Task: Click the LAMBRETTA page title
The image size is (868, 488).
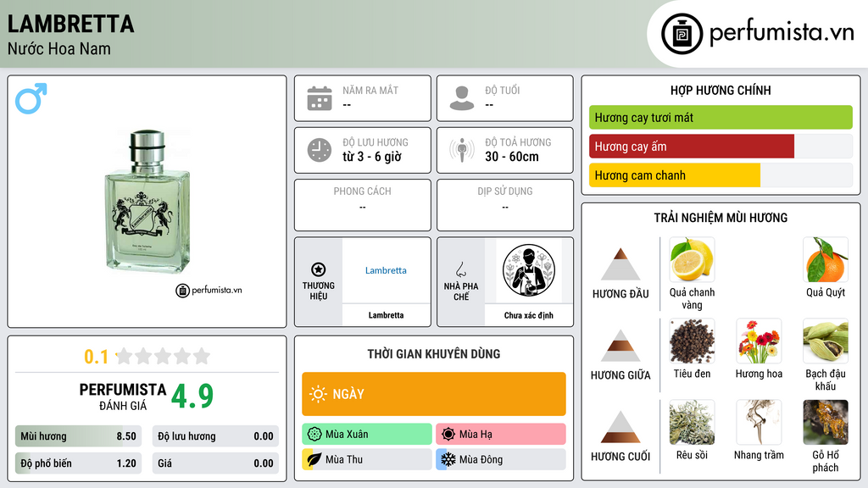Action: [x=71, y=24]
